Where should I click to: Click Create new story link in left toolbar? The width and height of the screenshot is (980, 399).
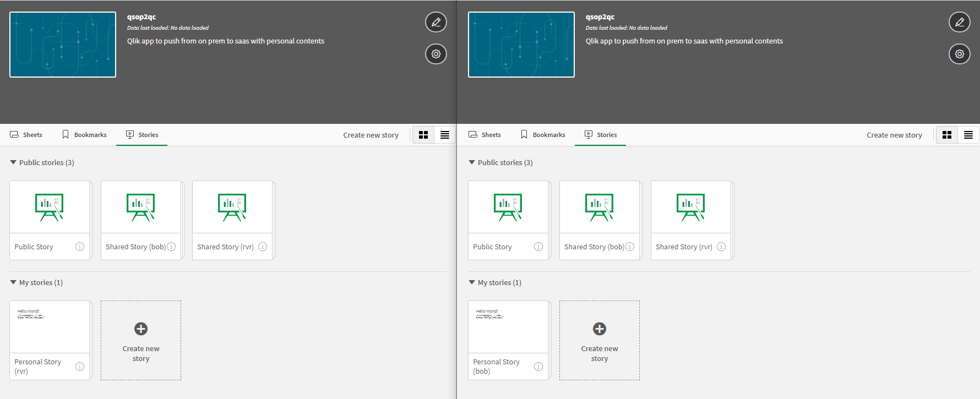click(371, 135)
